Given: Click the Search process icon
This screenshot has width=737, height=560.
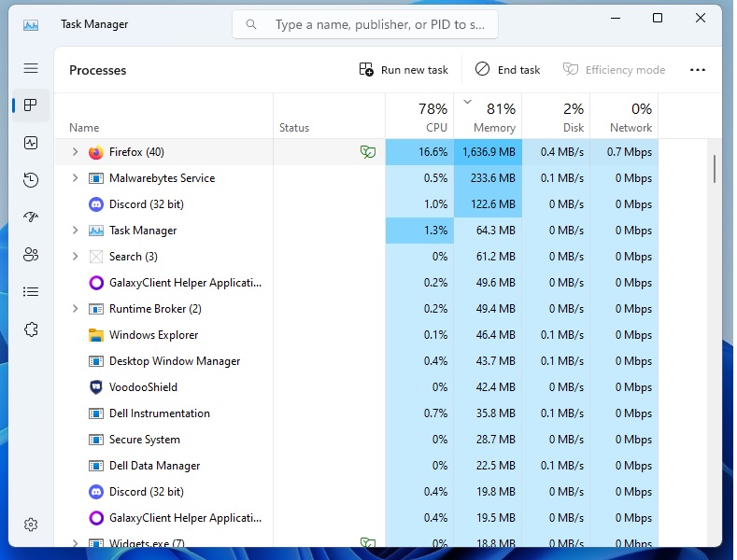Looking at the screenshot, I should [x=96, y=257].
